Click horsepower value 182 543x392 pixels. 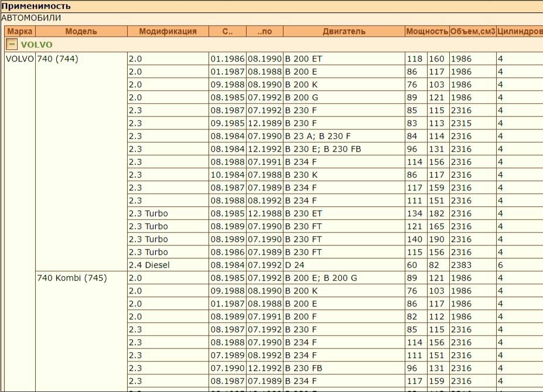click(x=437, y=213)
